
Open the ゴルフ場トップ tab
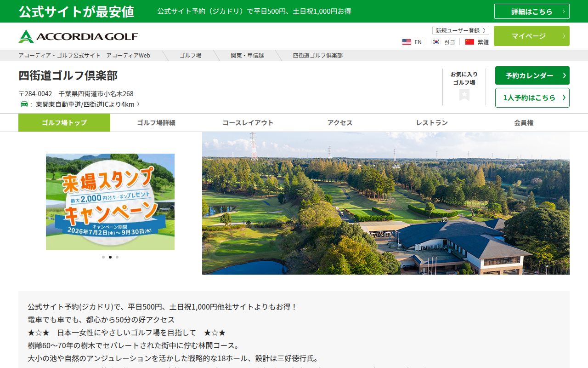tap(64, 123)
